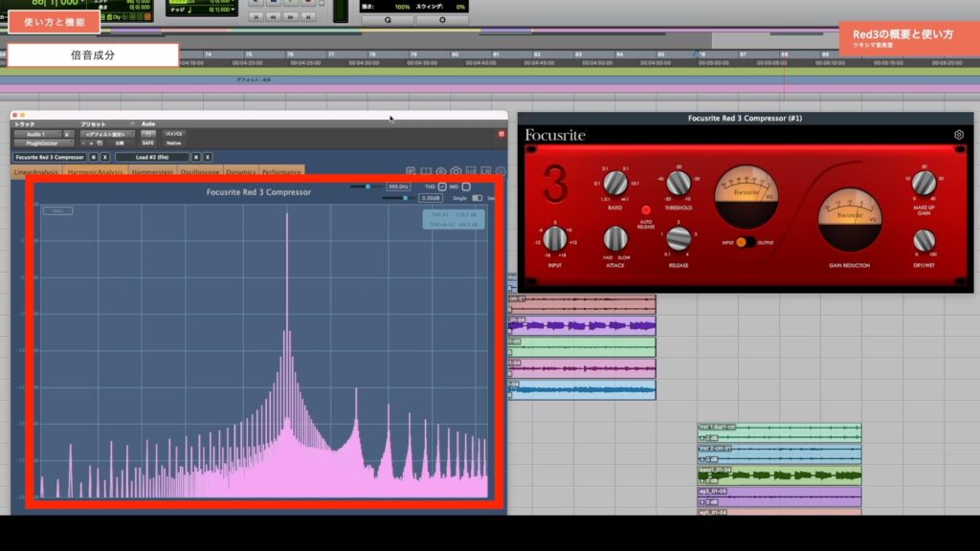Screen dimensions: 980x551
Task: Enable the THD checkbox
Action: tap(442, 187)
